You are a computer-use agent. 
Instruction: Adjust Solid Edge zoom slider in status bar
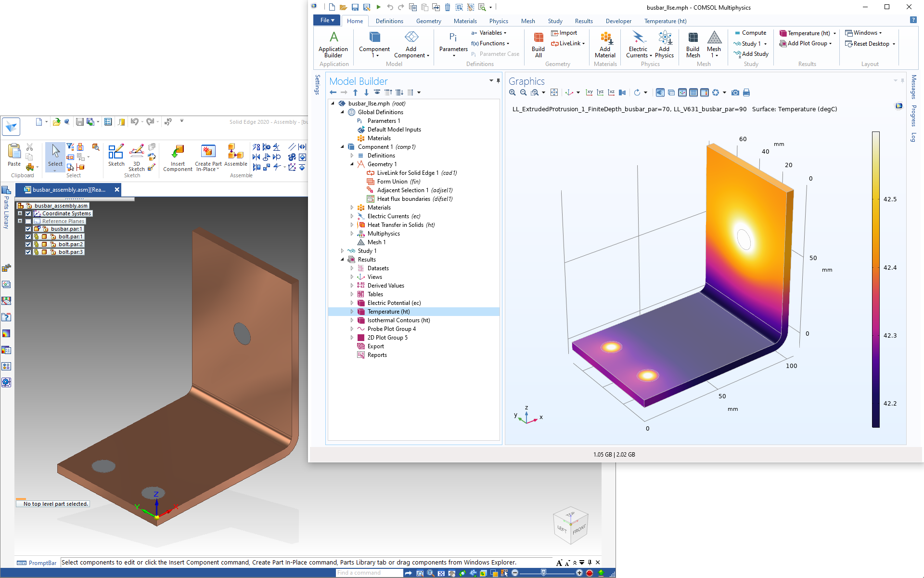click(x=543, y=573)
